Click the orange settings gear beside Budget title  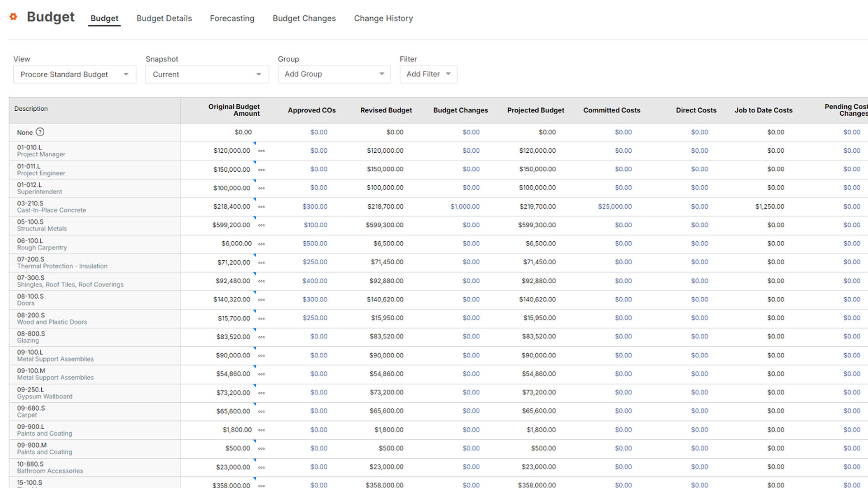coord(13,17)
